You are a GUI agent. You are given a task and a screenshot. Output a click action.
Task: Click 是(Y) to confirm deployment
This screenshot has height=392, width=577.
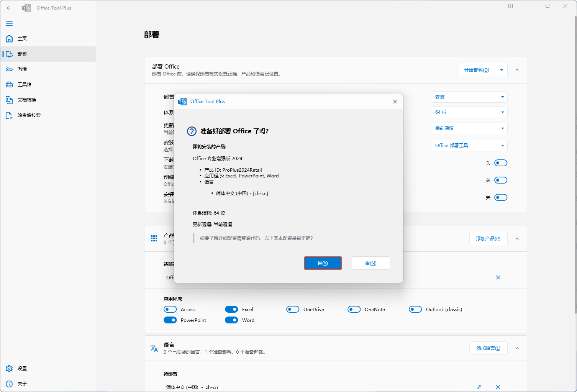tap(323, 263)
